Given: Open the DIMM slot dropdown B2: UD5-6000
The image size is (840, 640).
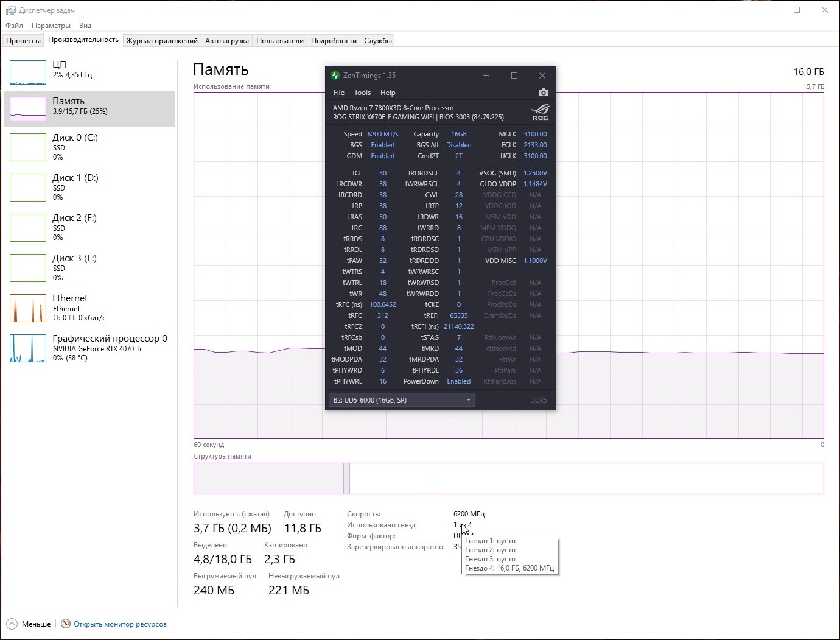Looking at the screenshot, I should [401, 400].
